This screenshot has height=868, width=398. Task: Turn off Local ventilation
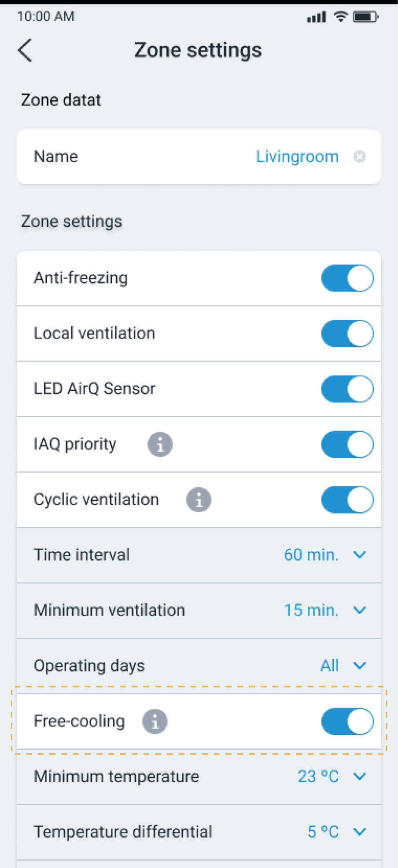pos(347,333)
